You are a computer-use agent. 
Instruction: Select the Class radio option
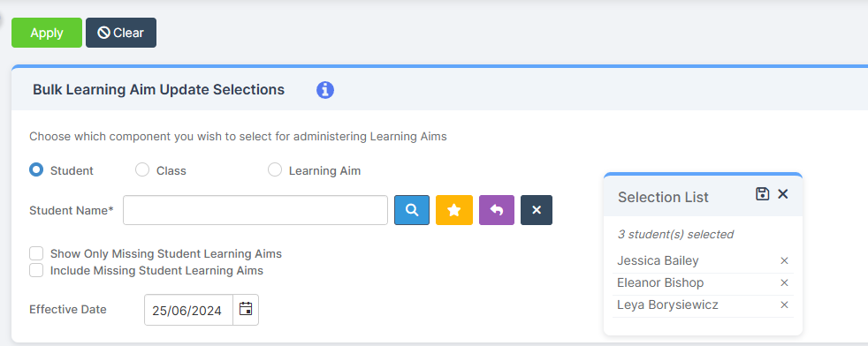(x=142, y=169)
